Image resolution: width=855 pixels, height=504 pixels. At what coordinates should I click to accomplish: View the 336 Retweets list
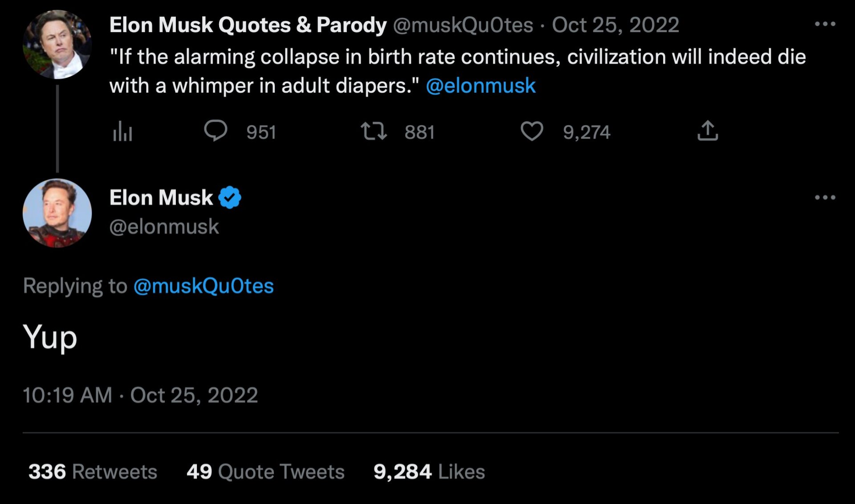[x=93, y=471]
